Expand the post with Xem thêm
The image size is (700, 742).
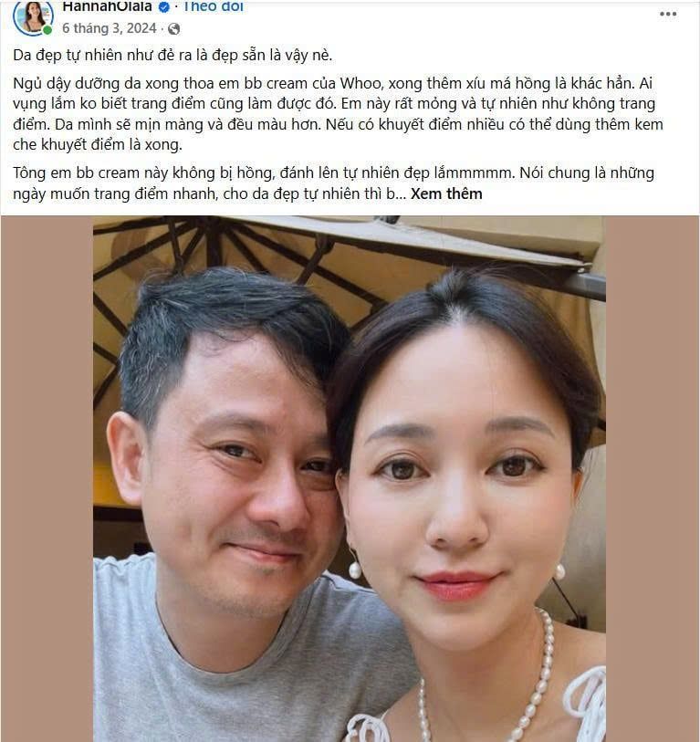pyautogui.click(x=446, y=193)
